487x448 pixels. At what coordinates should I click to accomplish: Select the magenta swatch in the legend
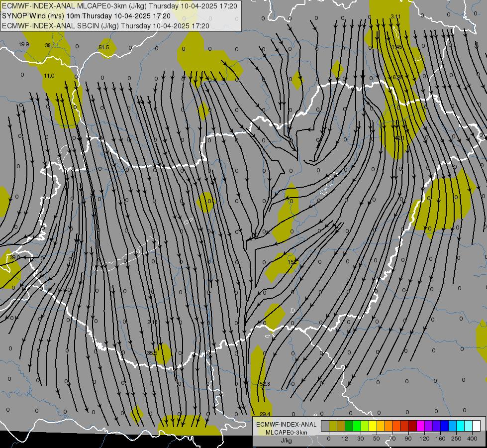click(x=421, y=426)
